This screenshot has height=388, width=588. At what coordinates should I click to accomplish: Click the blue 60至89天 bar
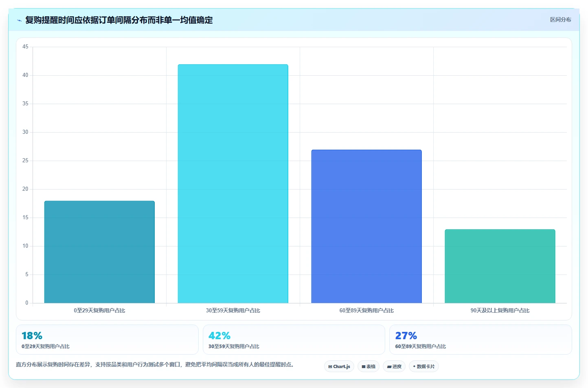366,226
